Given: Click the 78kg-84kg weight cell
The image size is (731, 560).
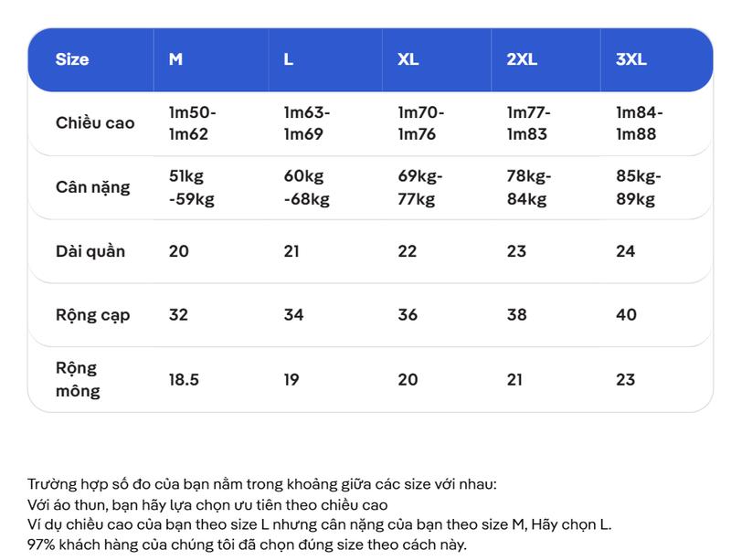Looking at the screenshot, I should (x=529, y=187).
